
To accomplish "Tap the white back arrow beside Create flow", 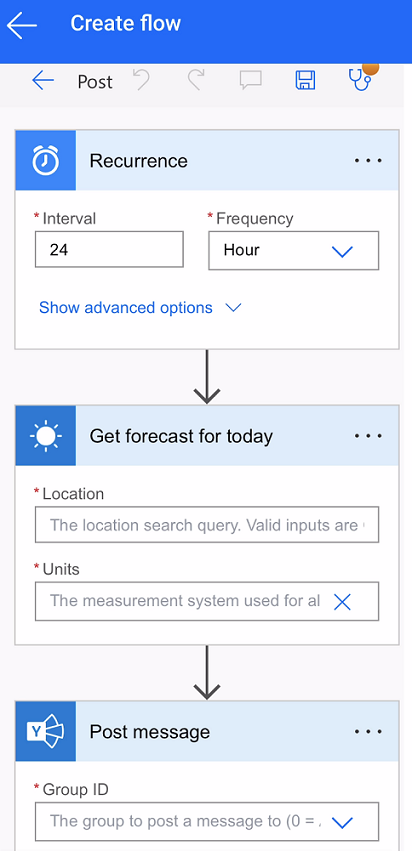I will [22, 25].
